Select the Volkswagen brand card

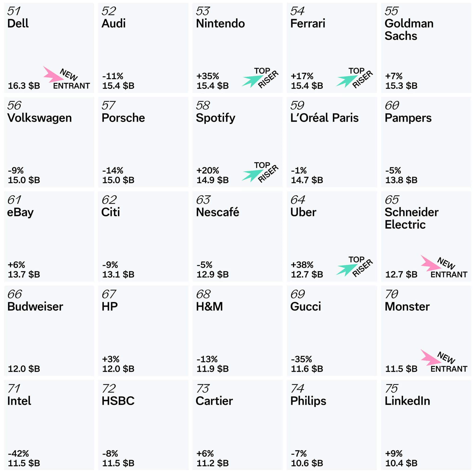coord(49,142)
